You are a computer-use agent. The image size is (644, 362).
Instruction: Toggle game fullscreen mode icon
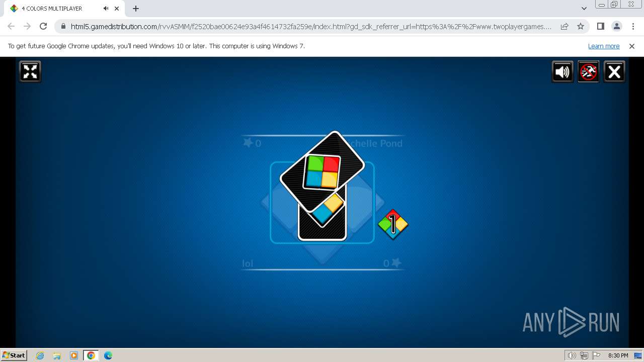point(30,71)
